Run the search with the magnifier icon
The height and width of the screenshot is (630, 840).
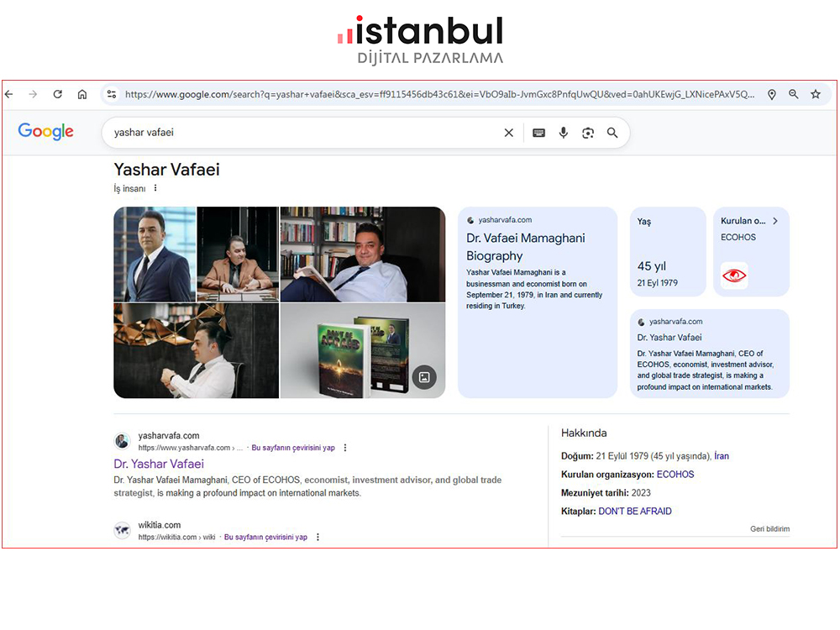pos(612,133)
